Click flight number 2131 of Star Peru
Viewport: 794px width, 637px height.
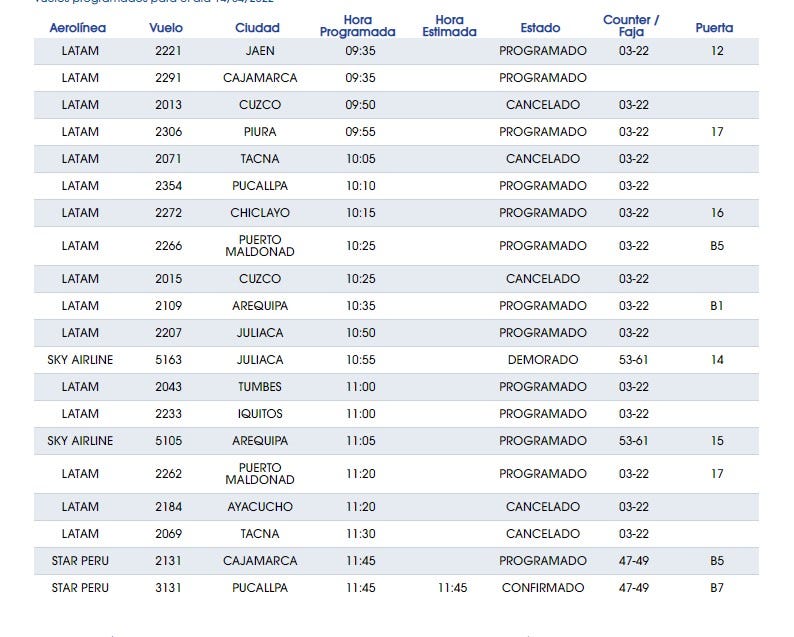pyautogui.click(x=168, y=561)
